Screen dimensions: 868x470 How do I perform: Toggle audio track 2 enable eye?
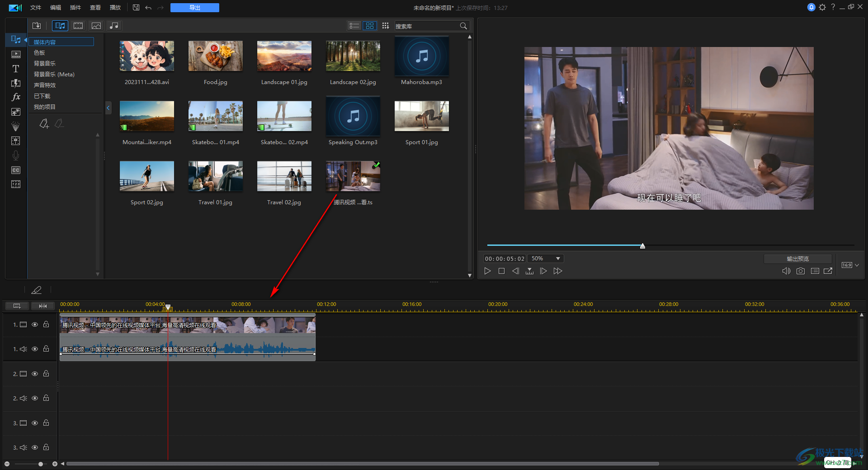(x=35, y=398)
